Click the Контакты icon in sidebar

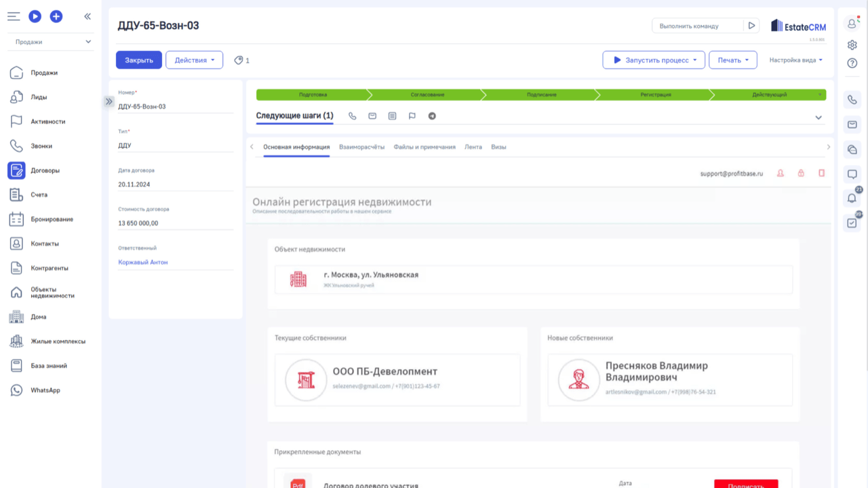[x=16, y=244]
